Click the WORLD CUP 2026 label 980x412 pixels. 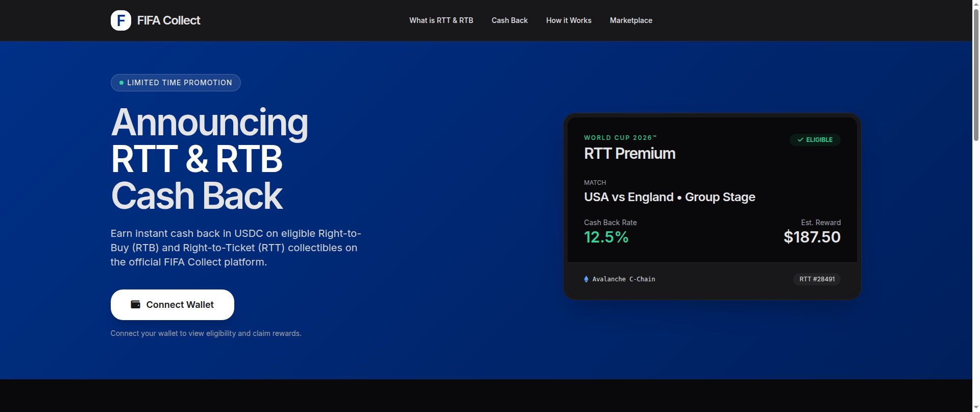[620, 138]
